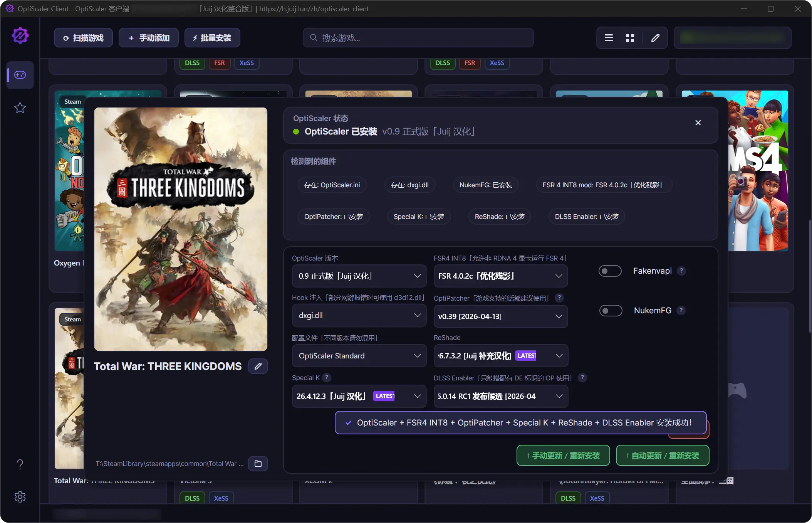The width and height of the screenshot is (812, 523).
Task: Enable the Fakenvapi toggle
Action: tap(610, 271)
